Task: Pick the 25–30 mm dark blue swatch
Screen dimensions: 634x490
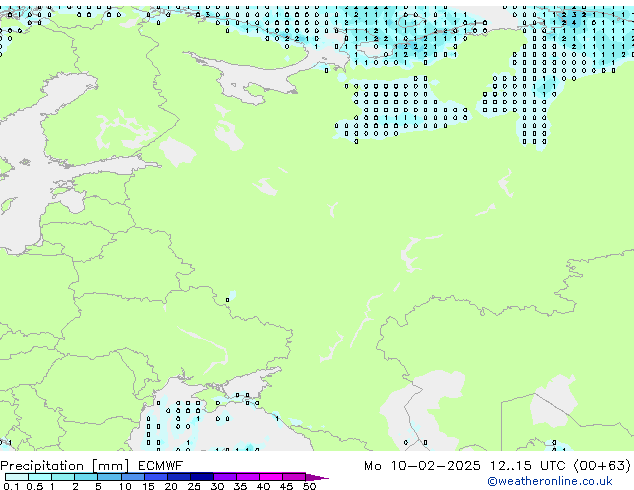Action: 201,477
